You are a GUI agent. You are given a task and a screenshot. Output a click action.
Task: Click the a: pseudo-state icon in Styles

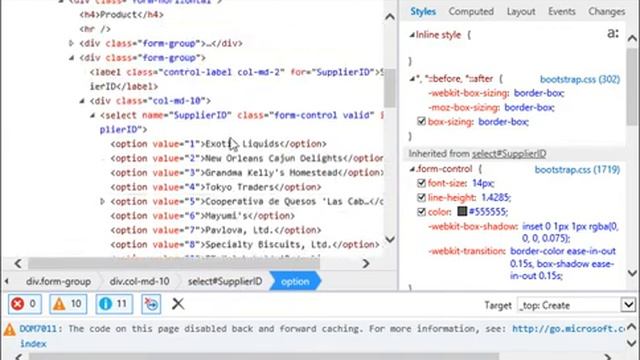[613, 33]
